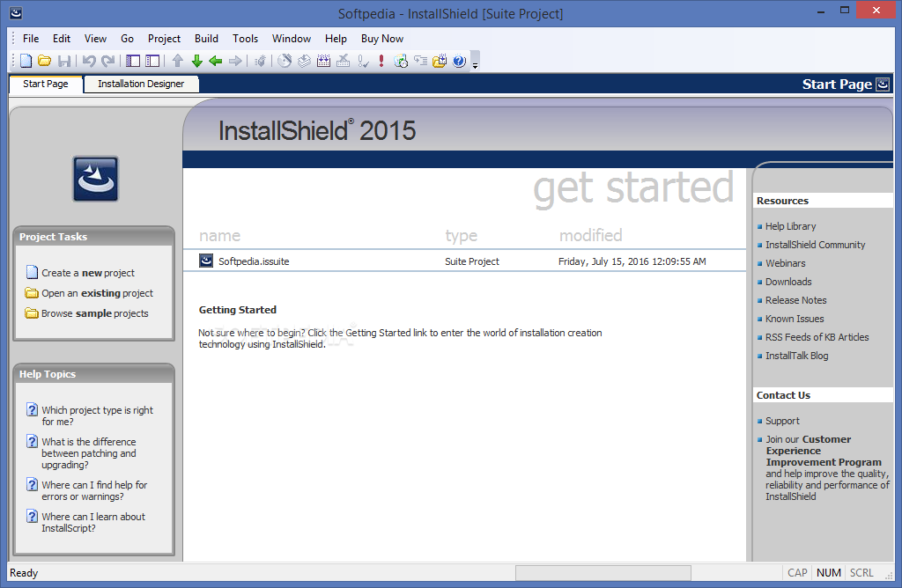
Task: Click the Open Project folder toolbar icon
Action: 44,61
